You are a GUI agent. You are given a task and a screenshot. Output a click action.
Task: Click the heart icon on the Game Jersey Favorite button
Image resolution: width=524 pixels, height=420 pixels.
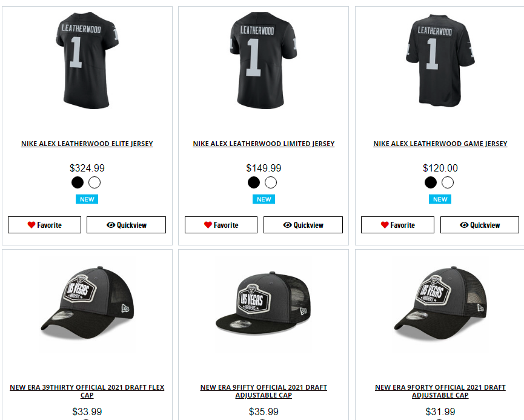point(385,225)
